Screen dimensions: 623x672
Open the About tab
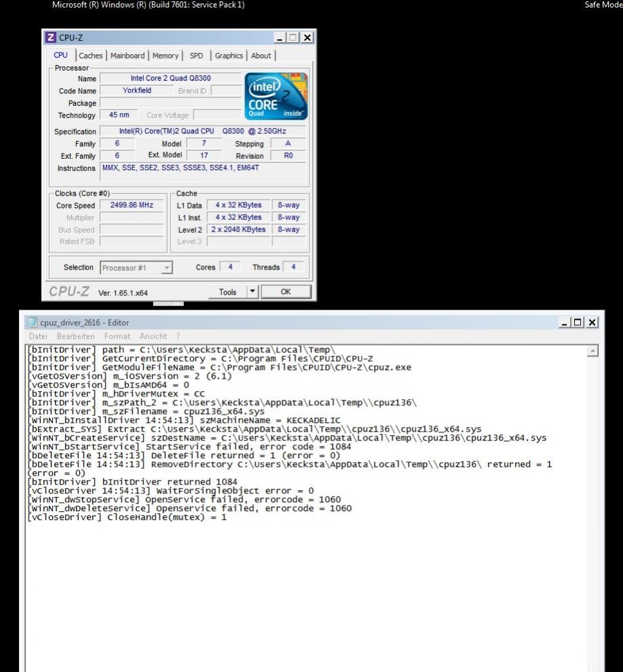[x=261, y=56]
